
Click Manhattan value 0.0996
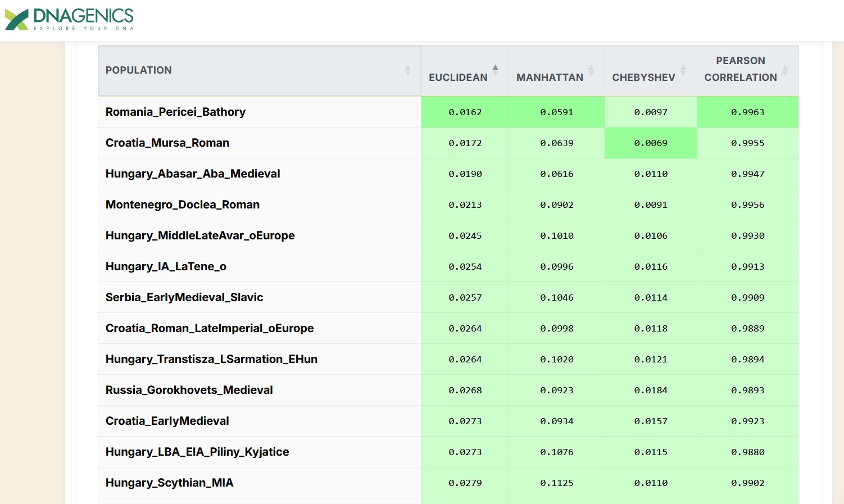tap(557, 267)
